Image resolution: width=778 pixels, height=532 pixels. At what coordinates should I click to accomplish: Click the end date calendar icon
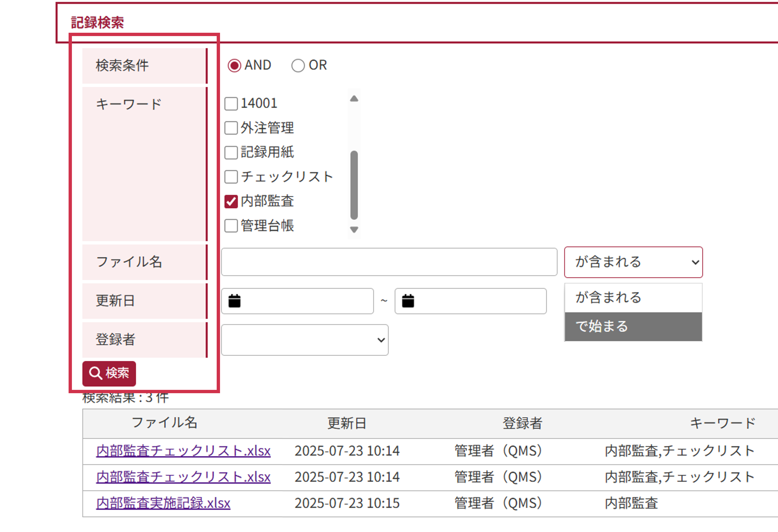[408, 301]
